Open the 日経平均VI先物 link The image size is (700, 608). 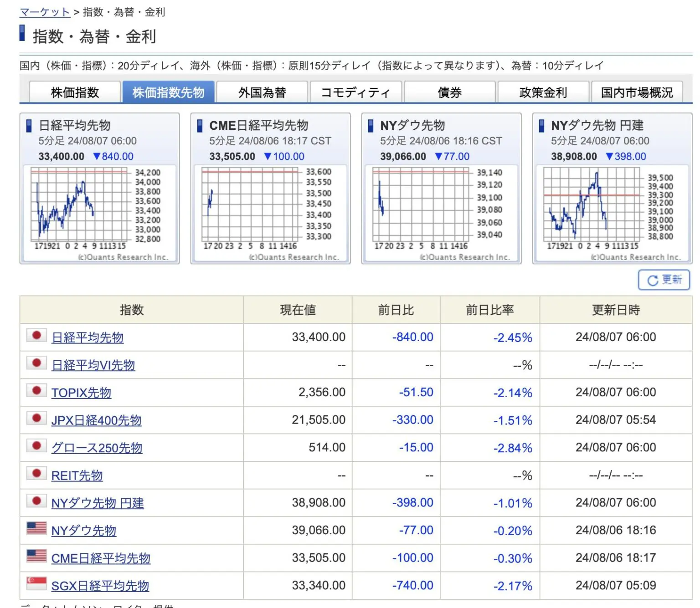click(x=93, y=365)
